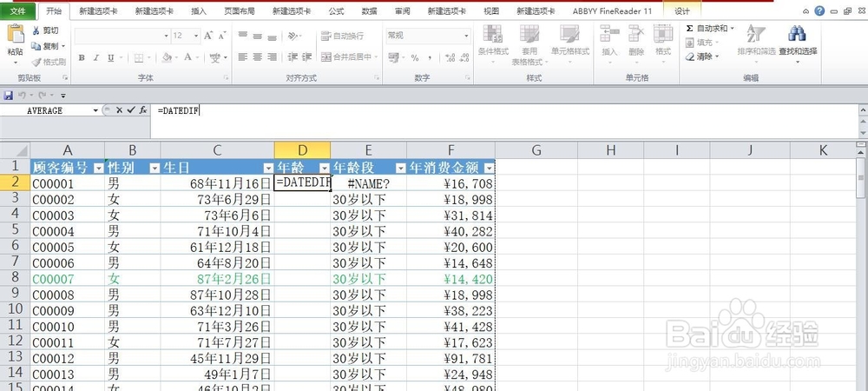Click the decrease indent icon
868x391 pixels.
tap(293, 57)
